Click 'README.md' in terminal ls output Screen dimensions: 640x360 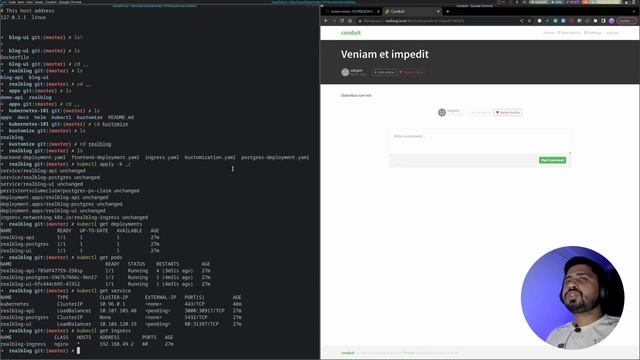pos(121,117)
